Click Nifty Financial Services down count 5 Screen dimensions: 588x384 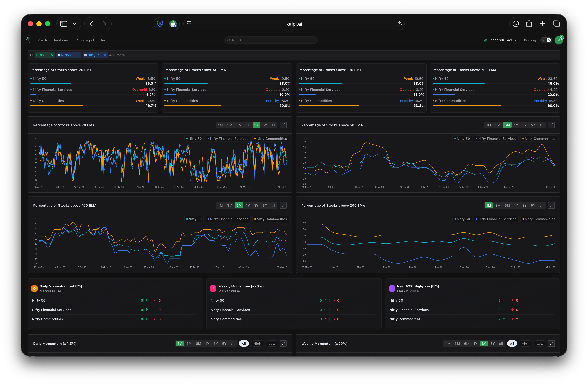coord(517,310)
